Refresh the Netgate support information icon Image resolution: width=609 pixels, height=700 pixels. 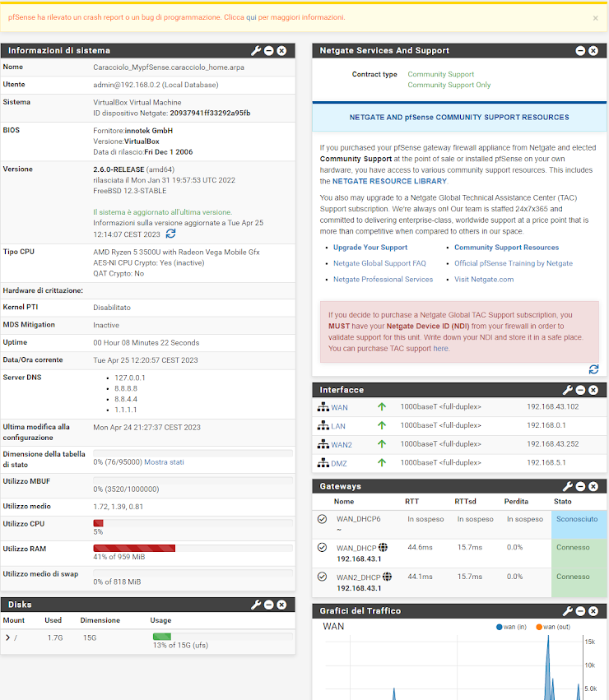(593, 369)
